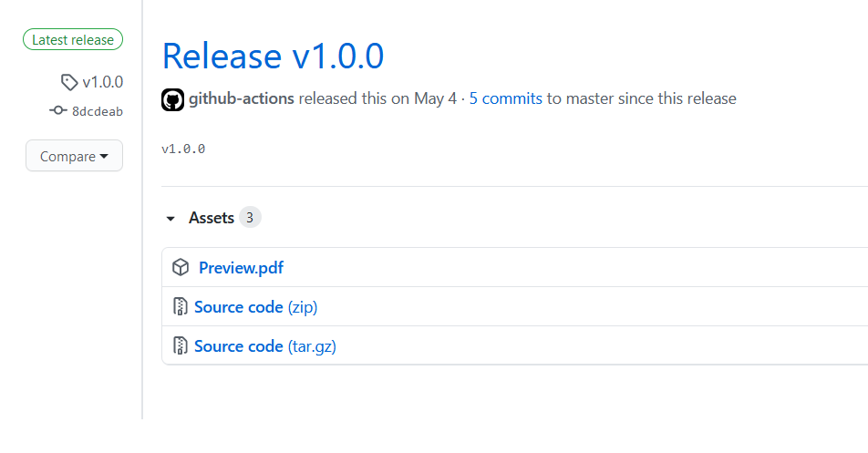Click the archive icon for Source code (tar.gz)
The height and width of the screenshot is (453, 868).
click(180, 346)
